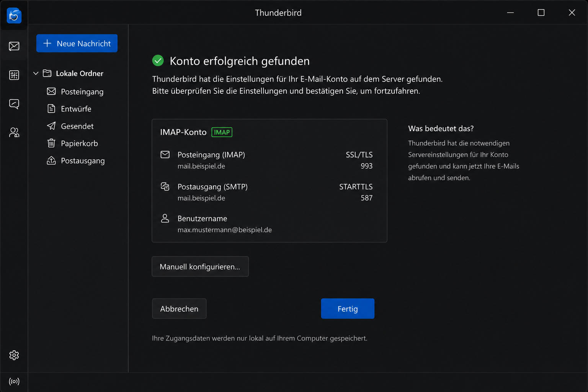Minimize the Thunderbird window
588x392 pixels.
(510, 13)
